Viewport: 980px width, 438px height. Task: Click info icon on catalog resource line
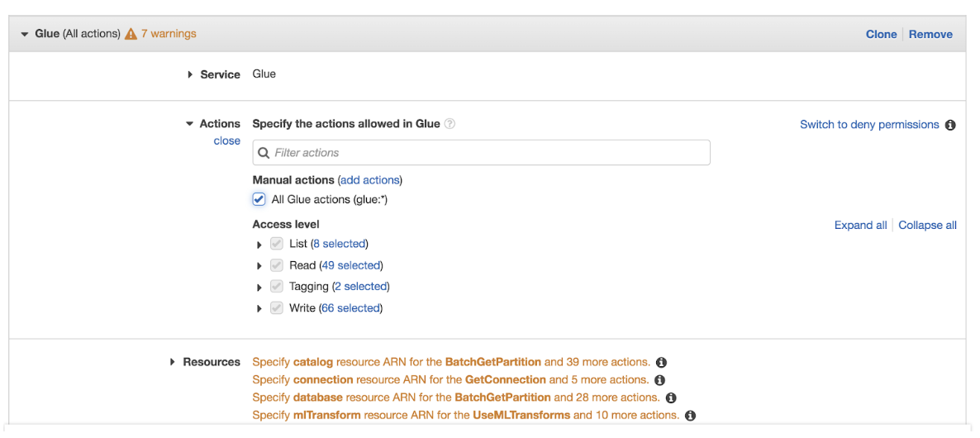point(661,363)
